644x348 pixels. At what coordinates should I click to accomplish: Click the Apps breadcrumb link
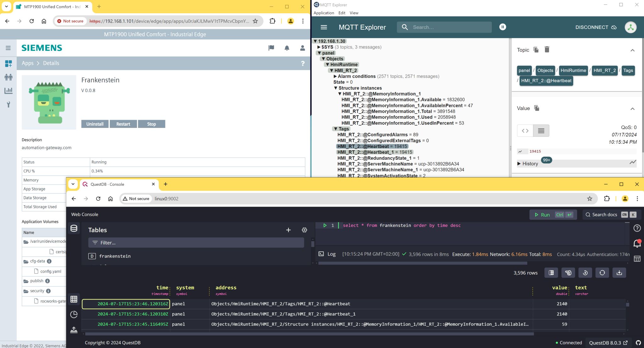(27, 63)
